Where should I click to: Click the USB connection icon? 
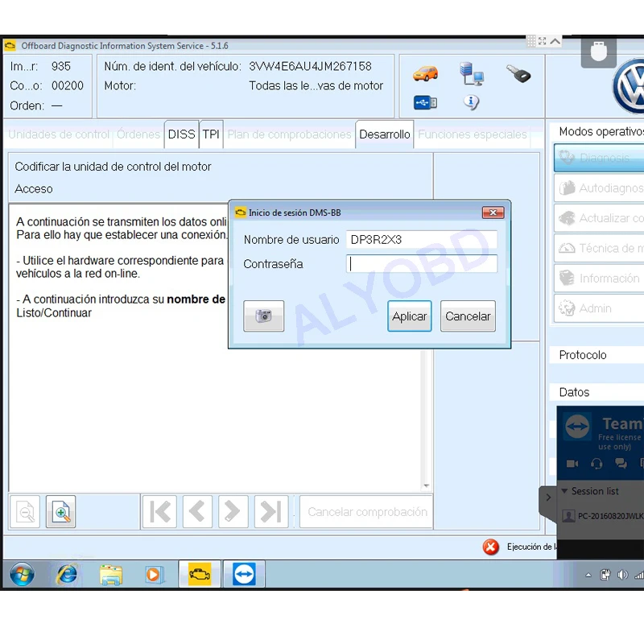[425, 102]
